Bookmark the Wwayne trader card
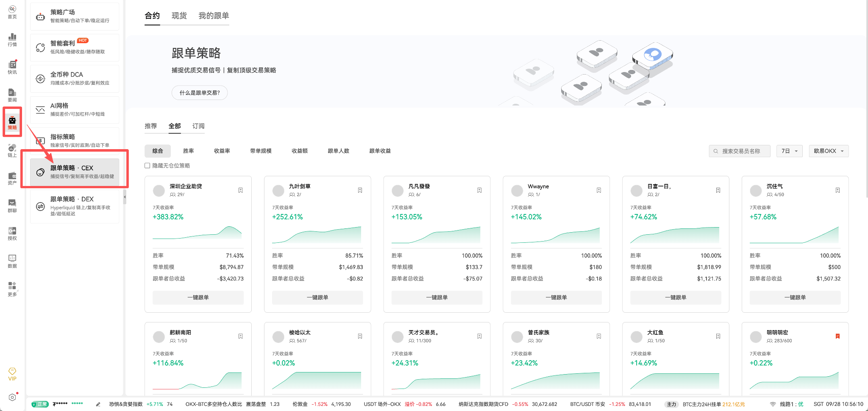Screen dimensions: 868x411 [599, 190]
